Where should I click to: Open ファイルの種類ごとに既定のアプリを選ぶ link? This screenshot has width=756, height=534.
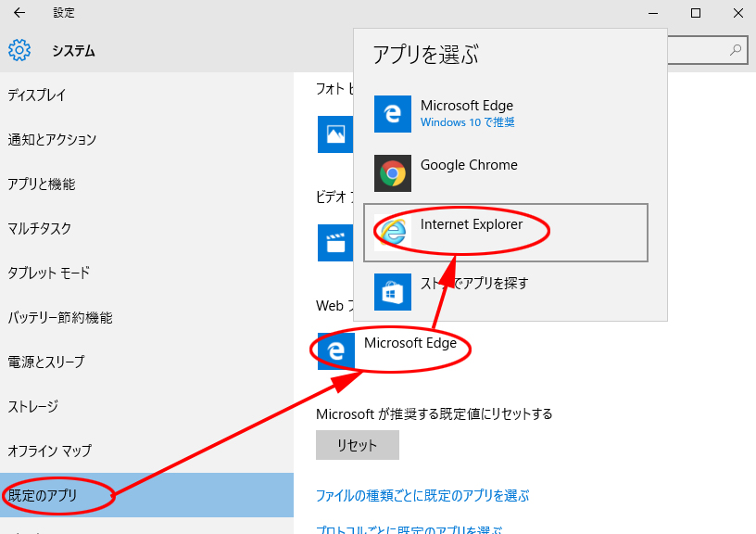422,495
